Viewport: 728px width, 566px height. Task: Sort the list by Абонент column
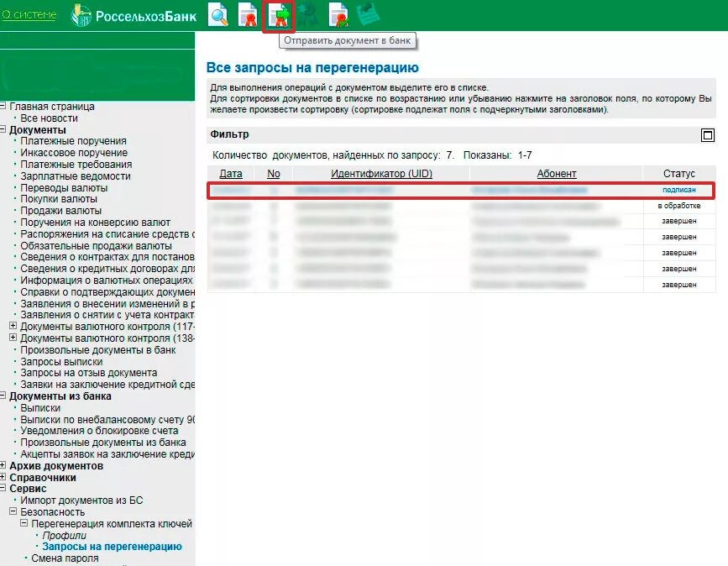pyautogui.click(x=556, y=174)
